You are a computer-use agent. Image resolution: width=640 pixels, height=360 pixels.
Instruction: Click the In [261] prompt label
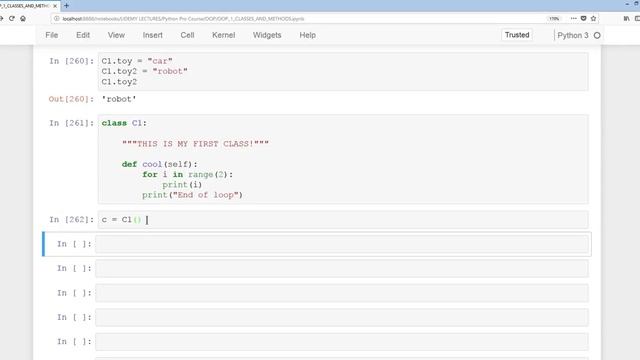71,123
